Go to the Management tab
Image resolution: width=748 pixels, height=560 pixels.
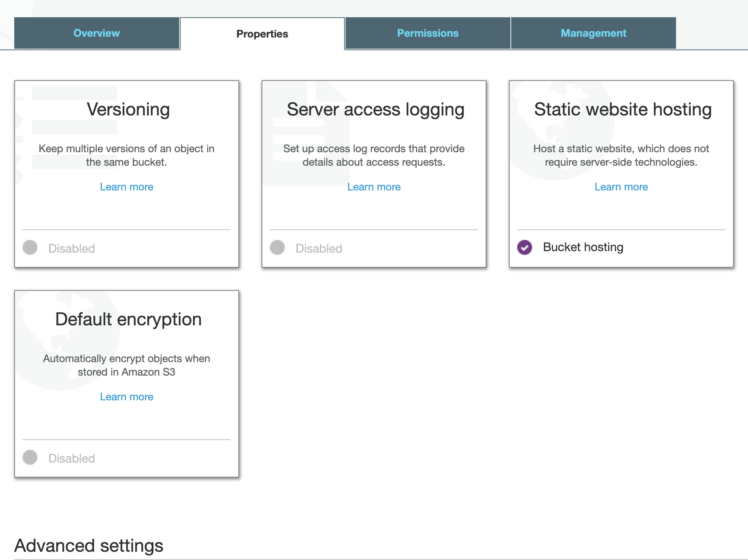593,33
